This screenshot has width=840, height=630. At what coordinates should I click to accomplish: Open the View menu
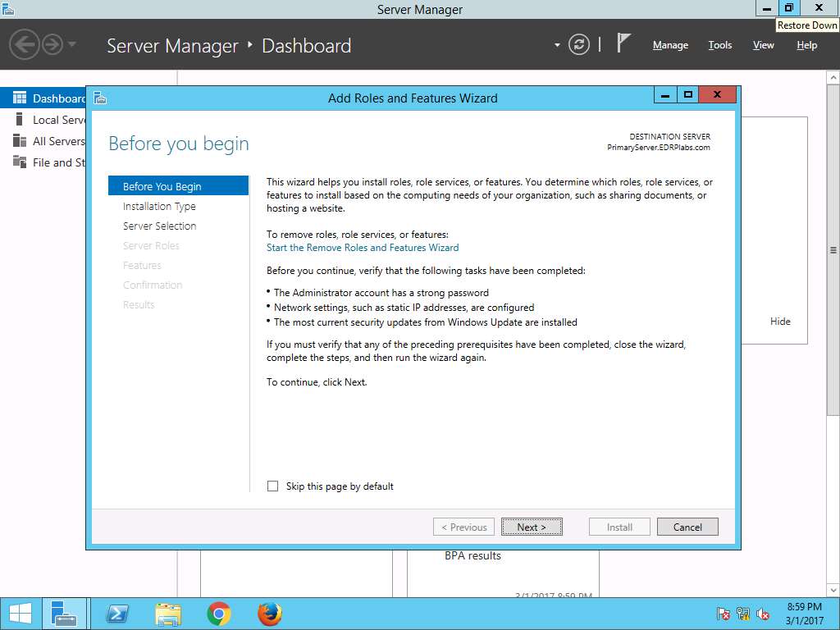(763, 45)
